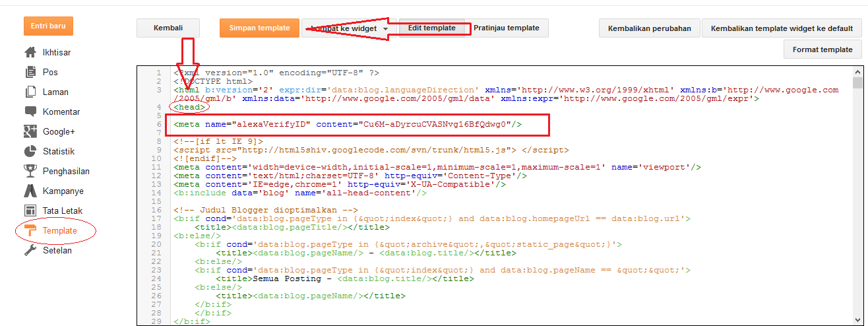Open the Ikhtisar overview page
868x326 pixels.
(57, 53)
